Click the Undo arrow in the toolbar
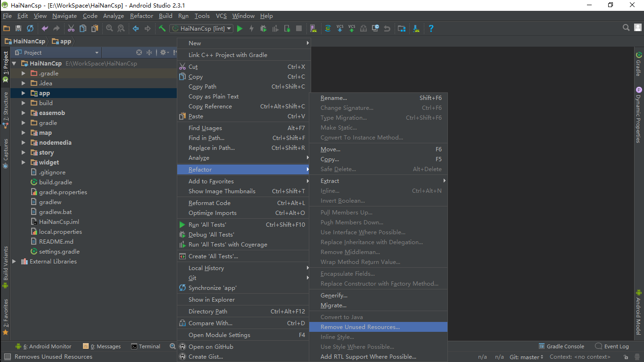Image resolution: width=644 pixels, height=362 pixels. click(x=45, y=28)
